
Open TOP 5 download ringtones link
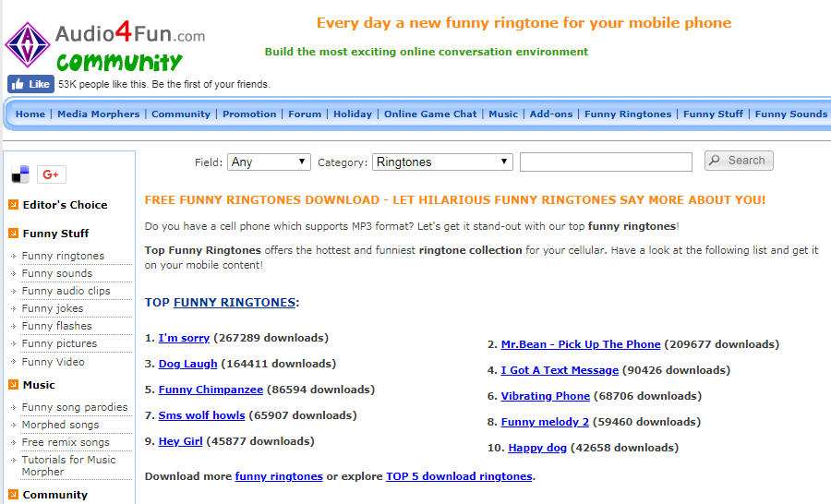click(x=459, y=476)
